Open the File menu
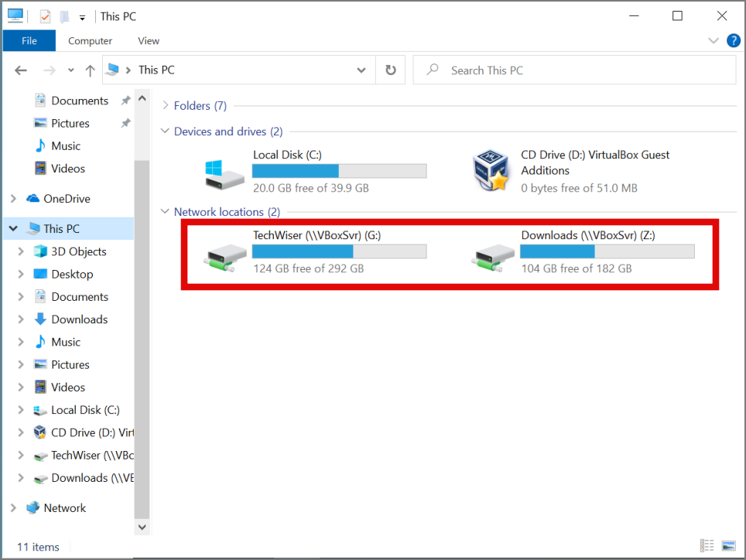 point(29,41)
